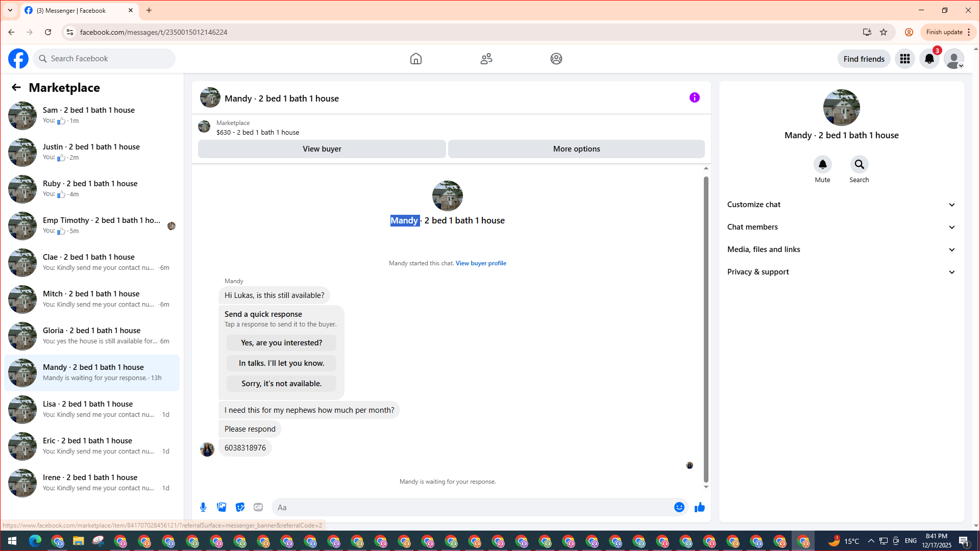980x551 pixels.
Task: Click the voice clip microphone icon
Action: [x=203, y=507]
